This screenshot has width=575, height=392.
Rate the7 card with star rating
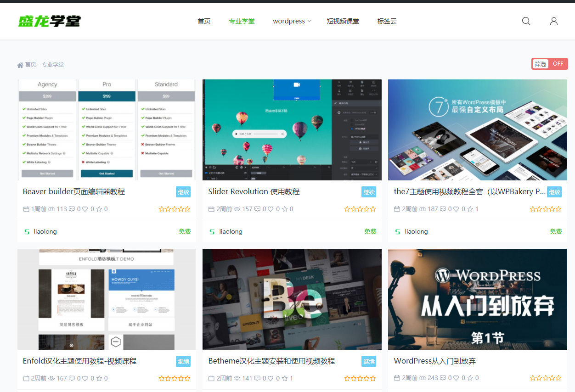pyautogui.click(x=546, y=209)
